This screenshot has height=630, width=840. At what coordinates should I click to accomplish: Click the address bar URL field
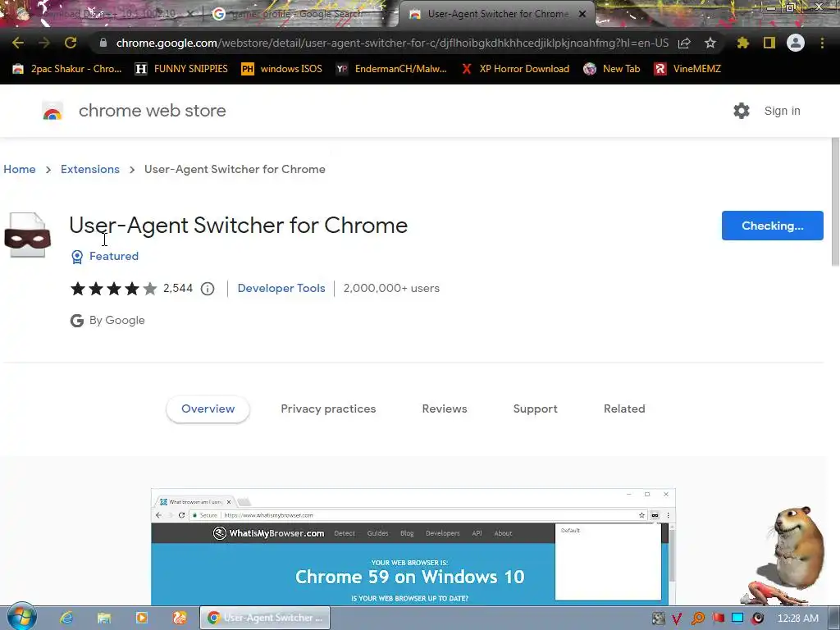[392, 43]
